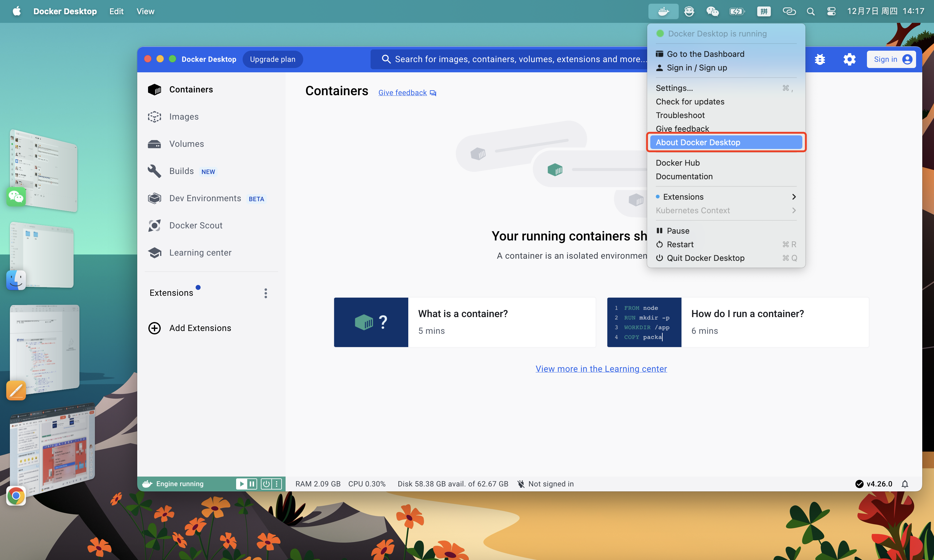Click the Engine running status icon
Viewport: 934px width, 560px height.
(147, 483)
